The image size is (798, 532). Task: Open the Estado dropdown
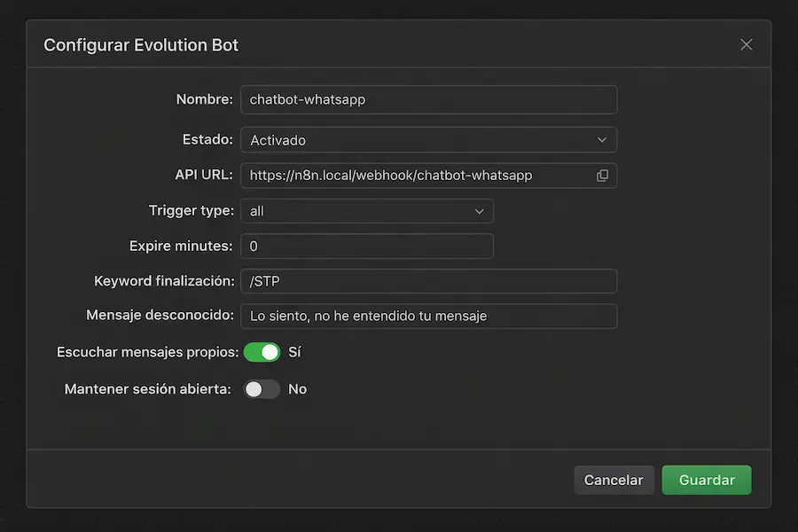click(x=428, y=139)
